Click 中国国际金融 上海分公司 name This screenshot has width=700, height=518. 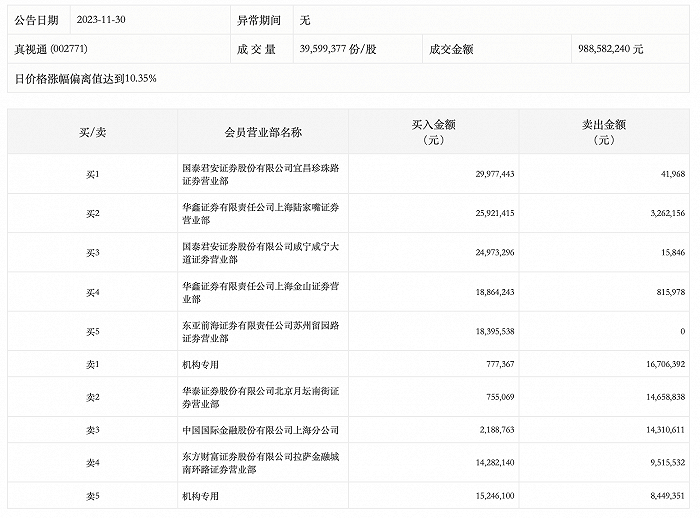click(260, 430)
